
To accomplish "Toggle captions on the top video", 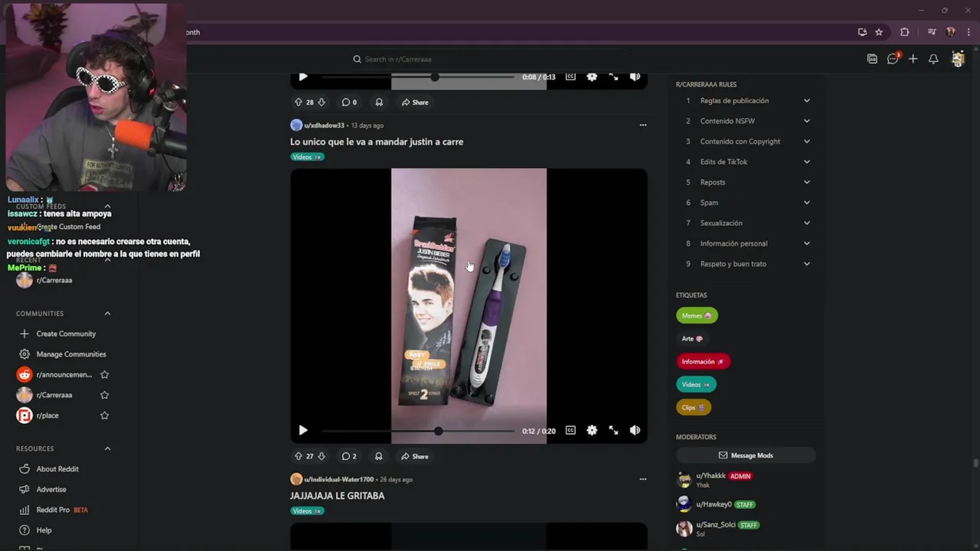I will pyautogui.click(x=570, y=77).
